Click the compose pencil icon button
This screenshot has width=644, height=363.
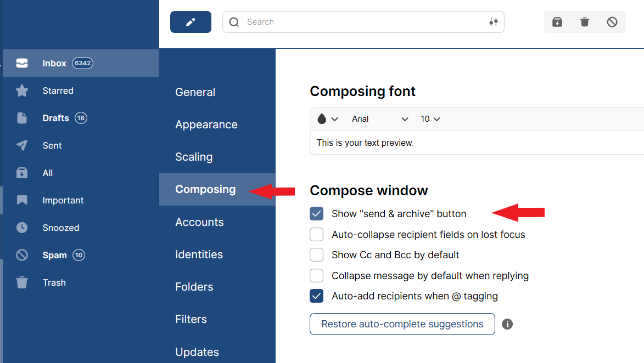[x=191, y=22]
